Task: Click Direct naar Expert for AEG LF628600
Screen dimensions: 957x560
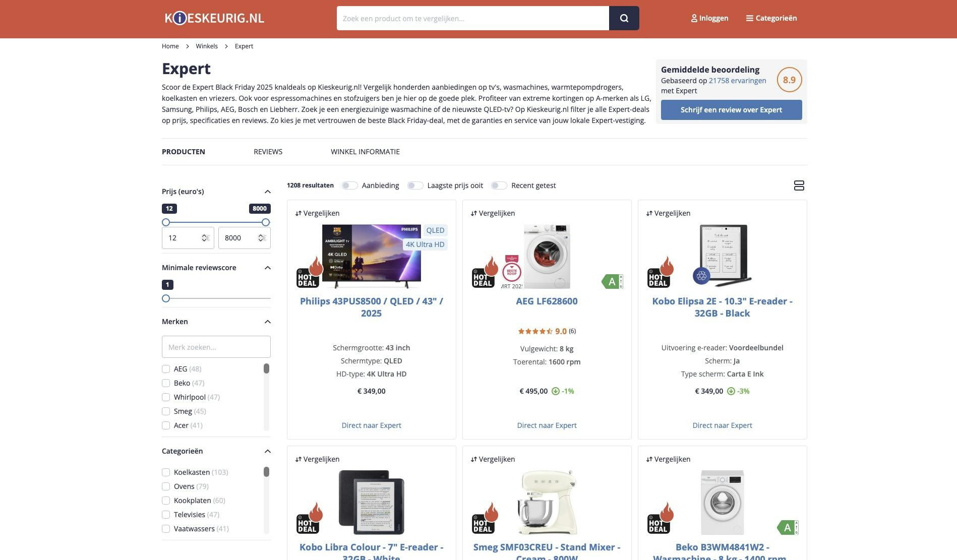Action: click(547, 425)
